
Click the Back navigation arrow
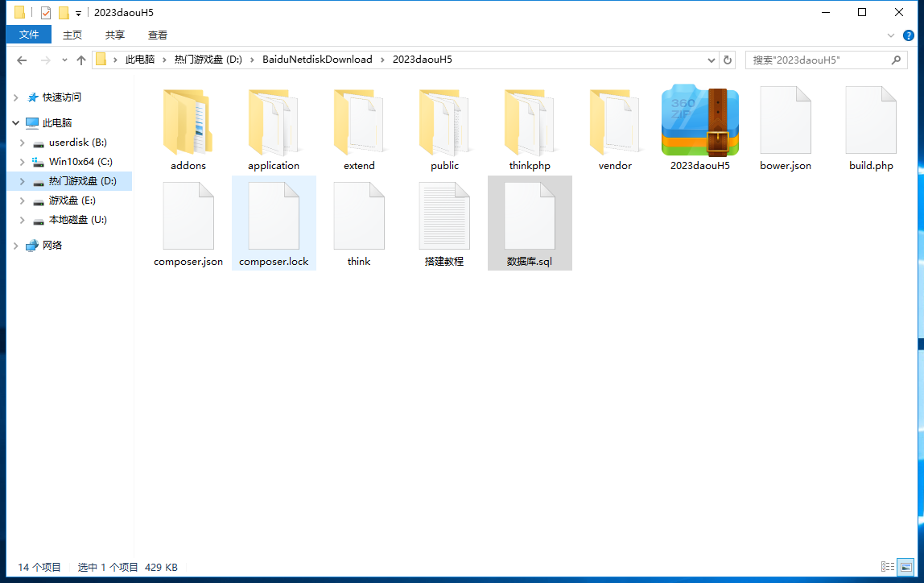click(x=22, y=60)
